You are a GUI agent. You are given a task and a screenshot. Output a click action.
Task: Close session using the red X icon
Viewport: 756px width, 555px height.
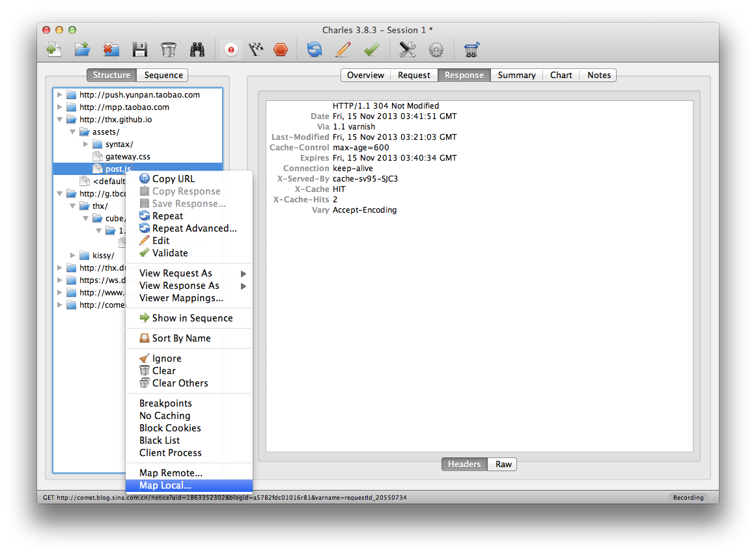point(111,49)
